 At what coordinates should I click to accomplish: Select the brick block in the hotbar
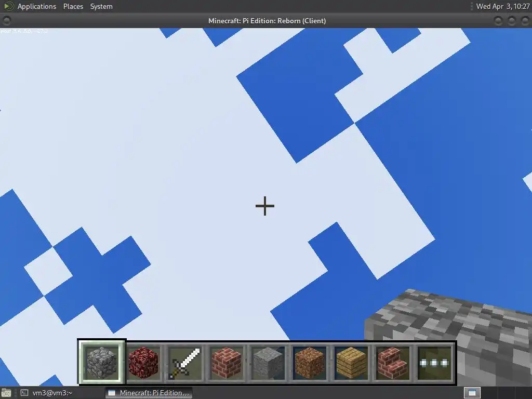click(227, 362)
